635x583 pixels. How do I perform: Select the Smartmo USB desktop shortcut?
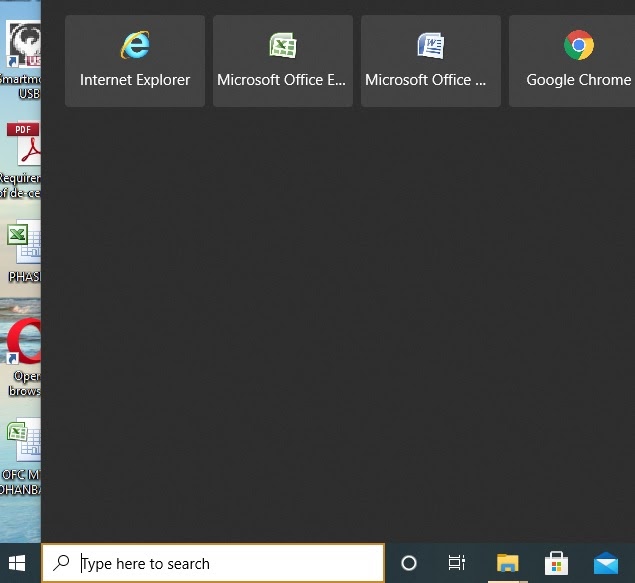point(21,61)
